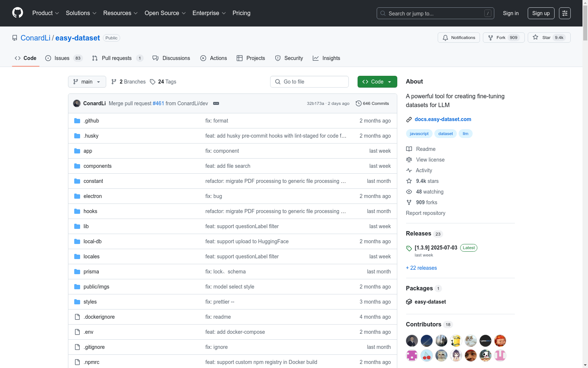588x368 pixels.
Task: Click the + 22 releases link
Action: (x=422, y=268)
